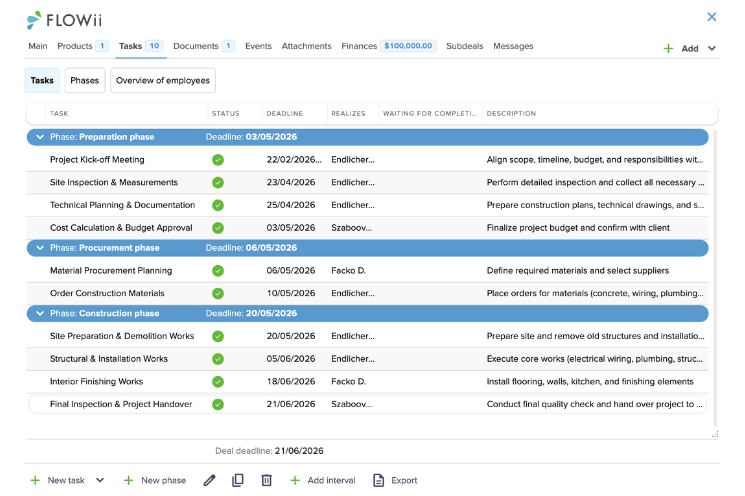Select the Project Kick-off Meeting task

(367, 160)
